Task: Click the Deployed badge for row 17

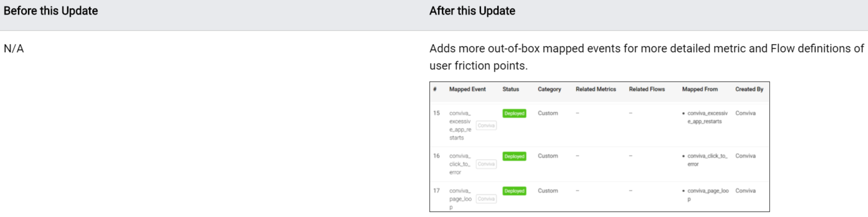Action: [514, 191]
